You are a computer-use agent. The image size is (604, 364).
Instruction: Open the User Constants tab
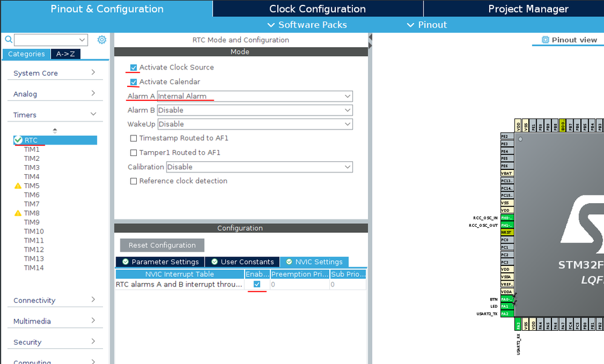pos(242,262)
